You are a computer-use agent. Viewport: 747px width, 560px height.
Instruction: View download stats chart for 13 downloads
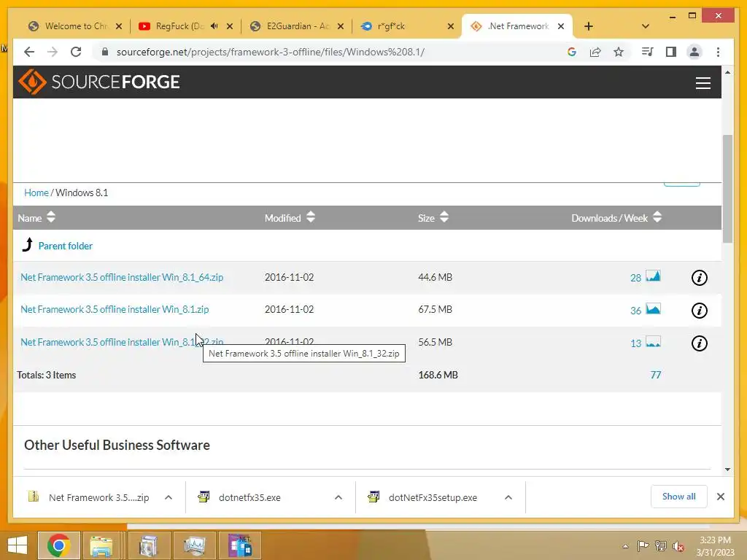pyautogui.click(x=653, y=342)
